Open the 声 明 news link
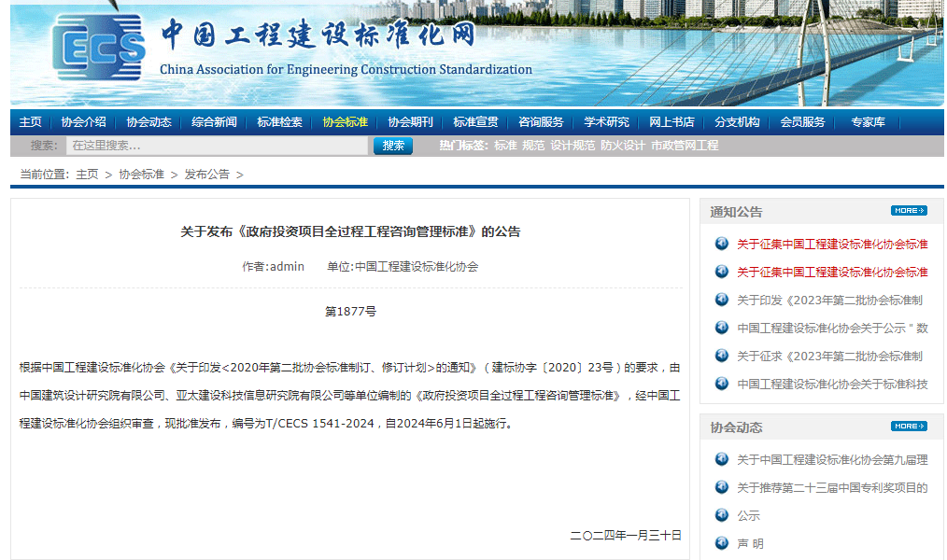This screenshot has height=560, width=947. (x=750, y=544)
